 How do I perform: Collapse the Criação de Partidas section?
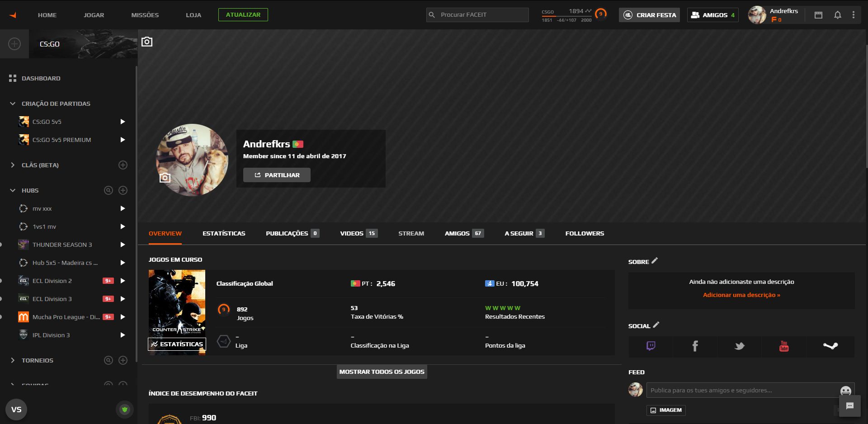[13, 104]
